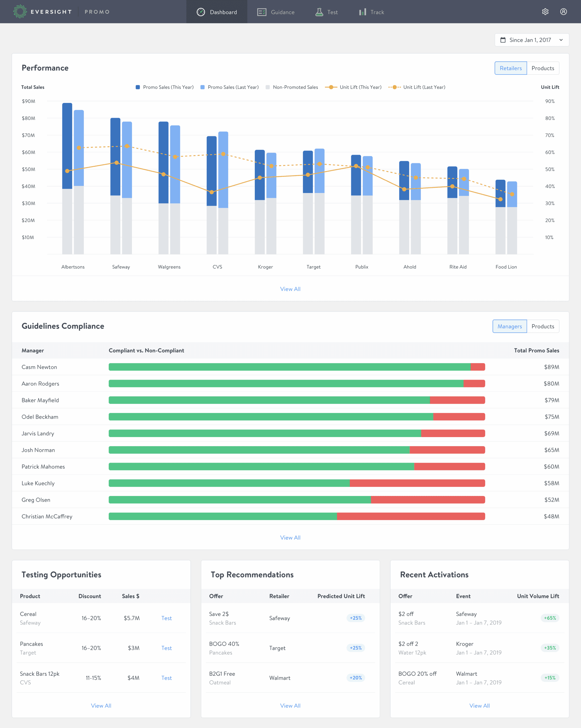Click the Guidance checklist icon

tap(262, 12)
